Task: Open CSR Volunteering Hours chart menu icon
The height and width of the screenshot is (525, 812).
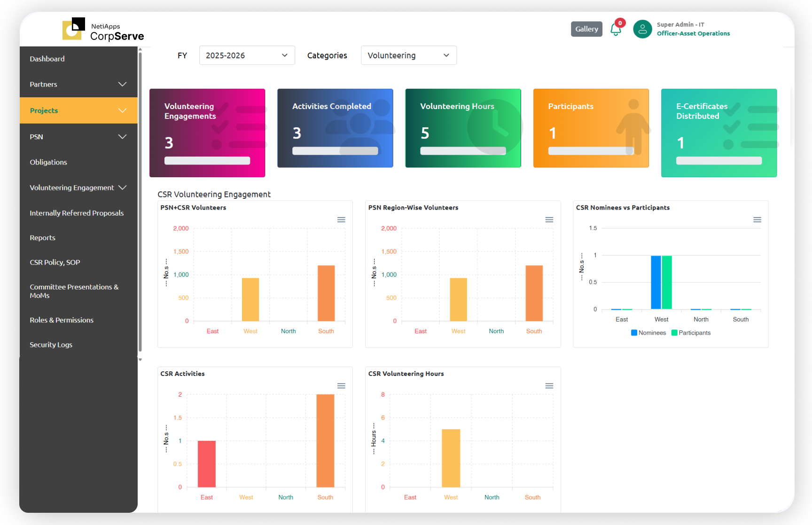Action: coord(549,386)
